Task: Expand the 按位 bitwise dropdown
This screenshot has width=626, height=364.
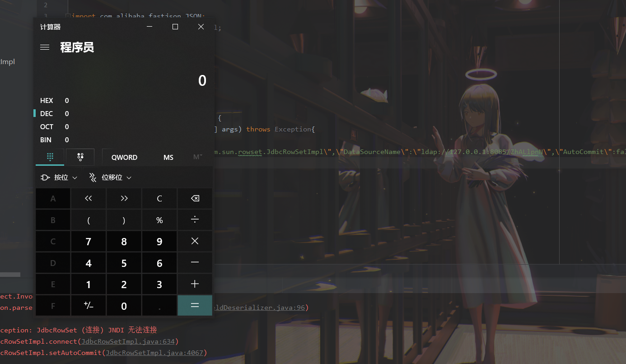Action: click(59, 177)
